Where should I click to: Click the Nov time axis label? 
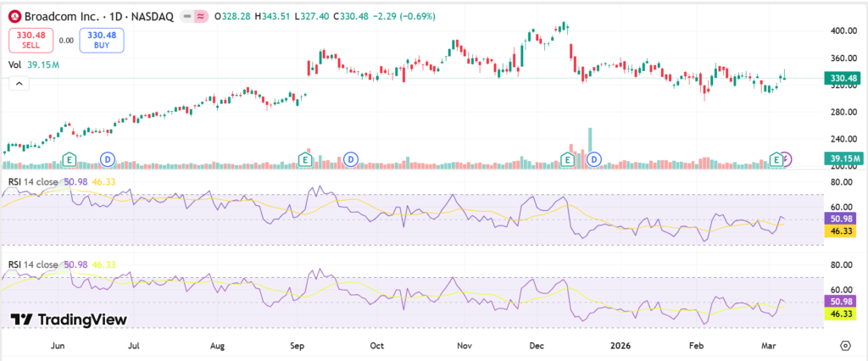point(464,346)
